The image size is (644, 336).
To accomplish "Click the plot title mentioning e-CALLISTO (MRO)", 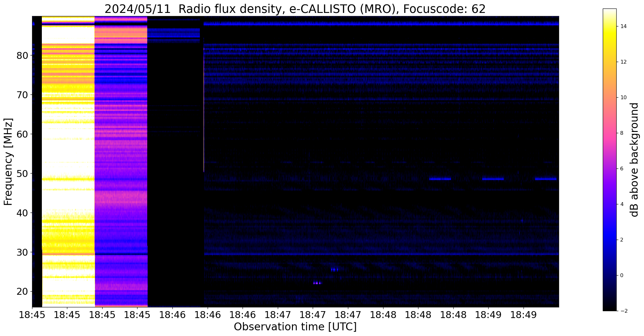I will (x=295, y=9).
